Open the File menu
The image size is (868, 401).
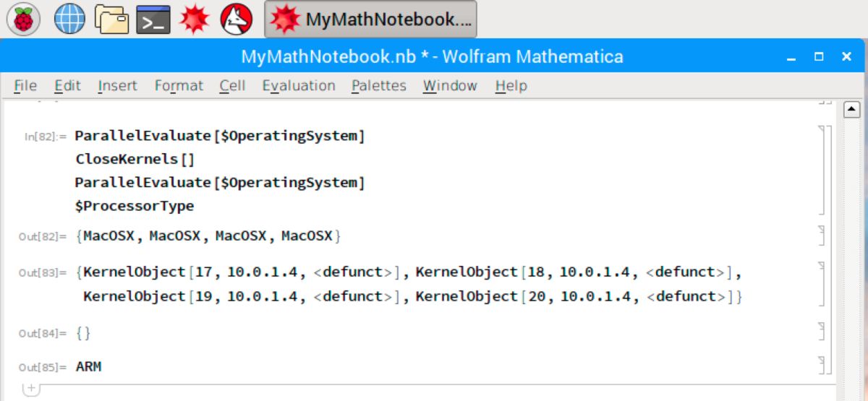click(x=25, y=85)
